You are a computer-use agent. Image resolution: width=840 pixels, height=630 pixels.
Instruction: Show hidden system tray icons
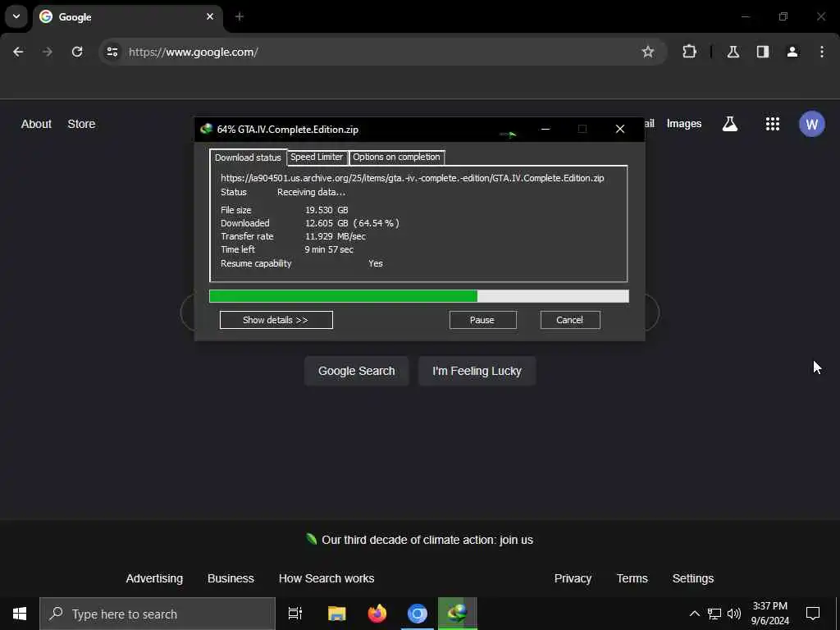click(694, 614)
